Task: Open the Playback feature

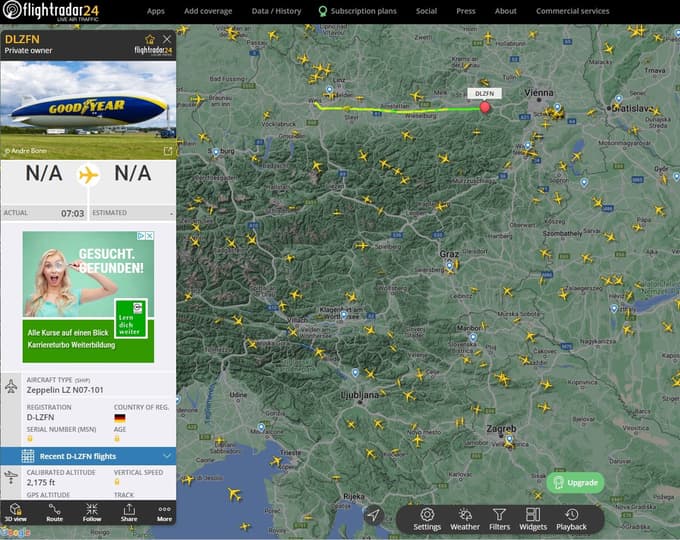Action: pos(572,519)
